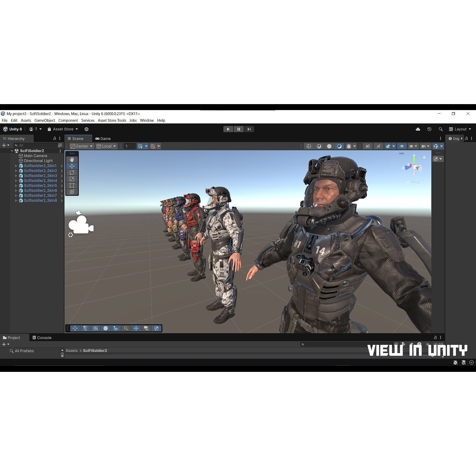Open the Local rotation dropdown
Image resolution: width=476 pixels, height=476 pixels.
106,146
